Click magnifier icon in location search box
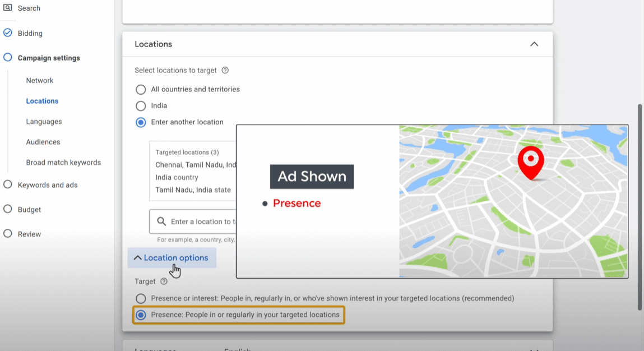Screen dimensions: 644x351 click(x=161, y=221)
